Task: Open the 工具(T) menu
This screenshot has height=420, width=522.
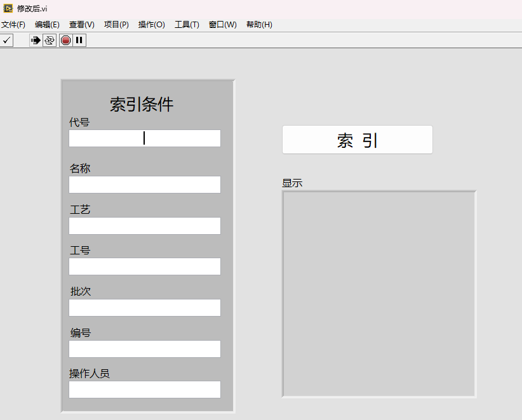Action: tap(187, 24)
